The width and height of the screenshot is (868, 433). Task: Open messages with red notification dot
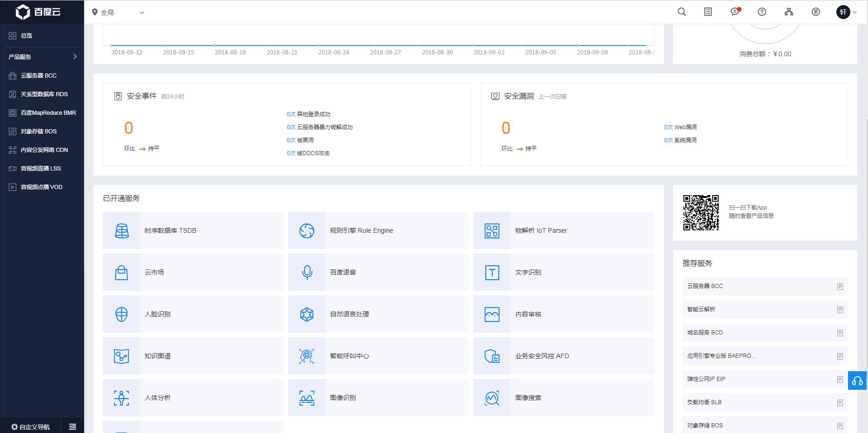click(735, 12)
